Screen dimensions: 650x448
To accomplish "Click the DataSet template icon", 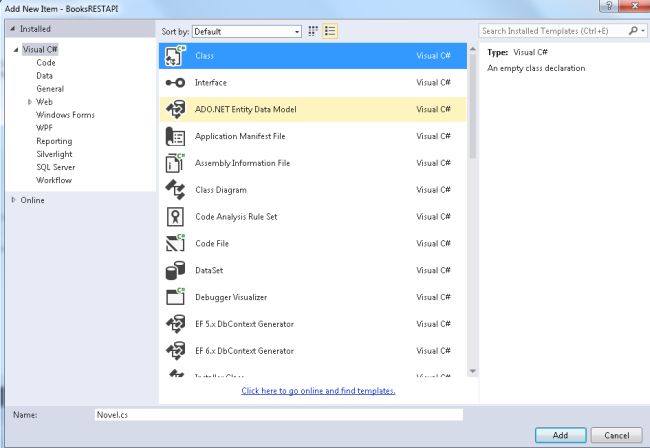I will pos(175,270).
